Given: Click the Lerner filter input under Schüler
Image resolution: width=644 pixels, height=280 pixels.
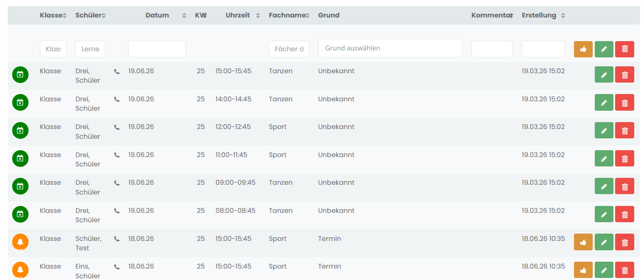Looking at the screenshot, I should [x=90, y=49].
